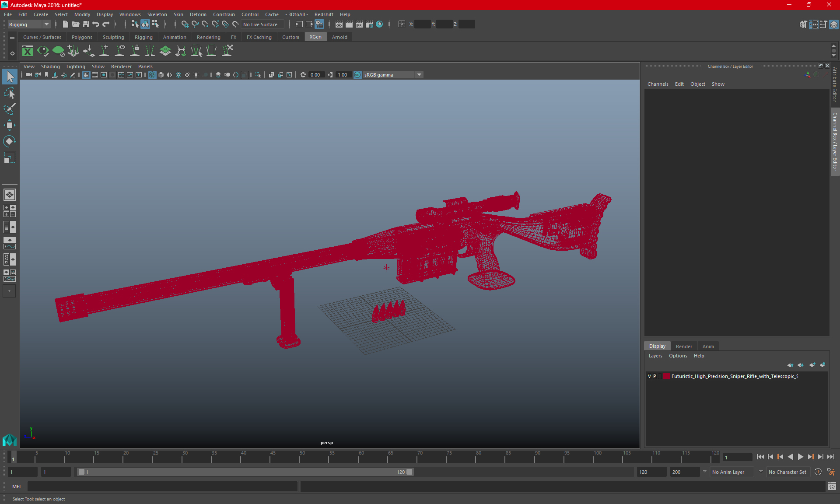Screen dimensions: 840x504
Task: Activate the Select tool arrow
Action: click(10, 77)
